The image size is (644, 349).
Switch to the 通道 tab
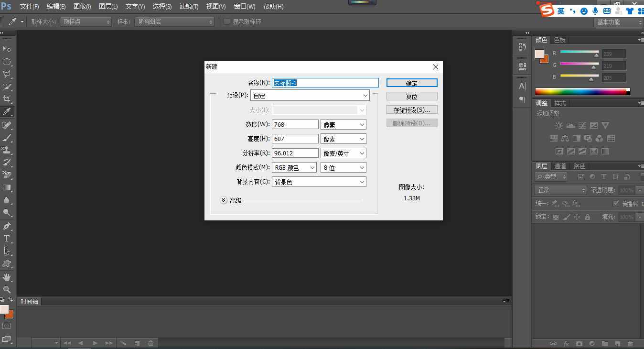560,166
